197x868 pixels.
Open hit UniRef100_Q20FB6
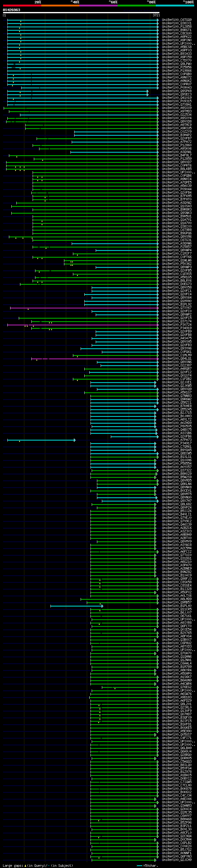click(x=176, y=436)
